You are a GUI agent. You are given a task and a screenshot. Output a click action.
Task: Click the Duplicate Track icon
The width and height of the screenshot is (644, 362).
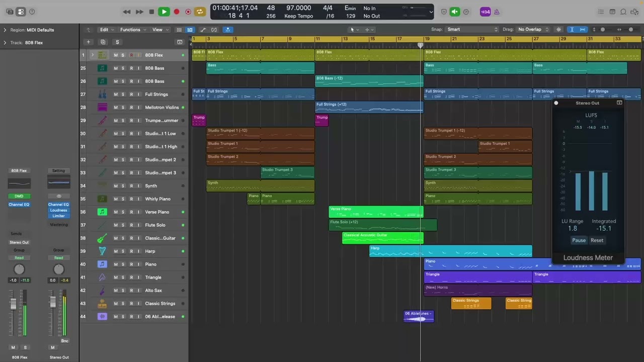click(x=103, y=42)
